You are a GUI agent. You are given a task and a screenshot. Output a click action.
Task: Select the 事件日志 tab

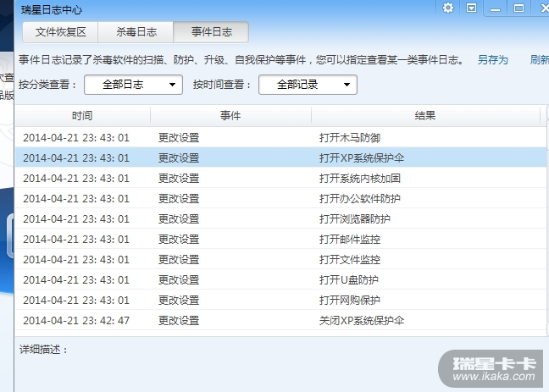pyautogui.click(x=212, y=32)
